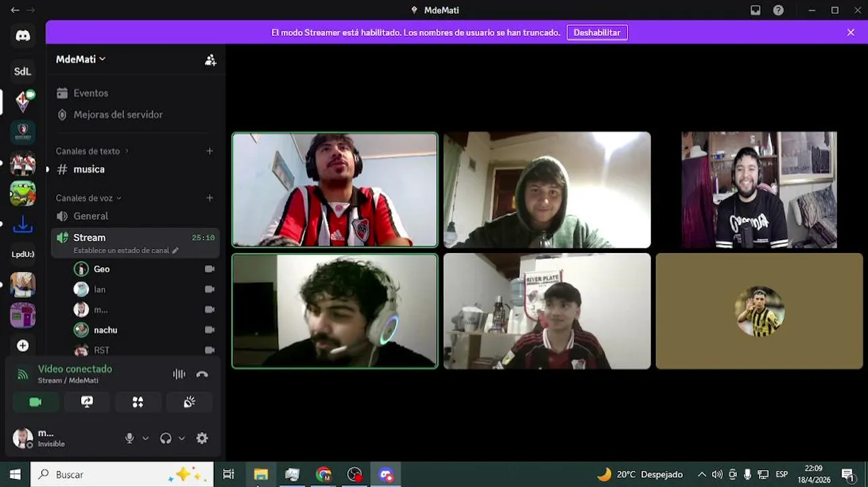Open the green frog server icon
868x487 pixels.
[x=23, y=193]
